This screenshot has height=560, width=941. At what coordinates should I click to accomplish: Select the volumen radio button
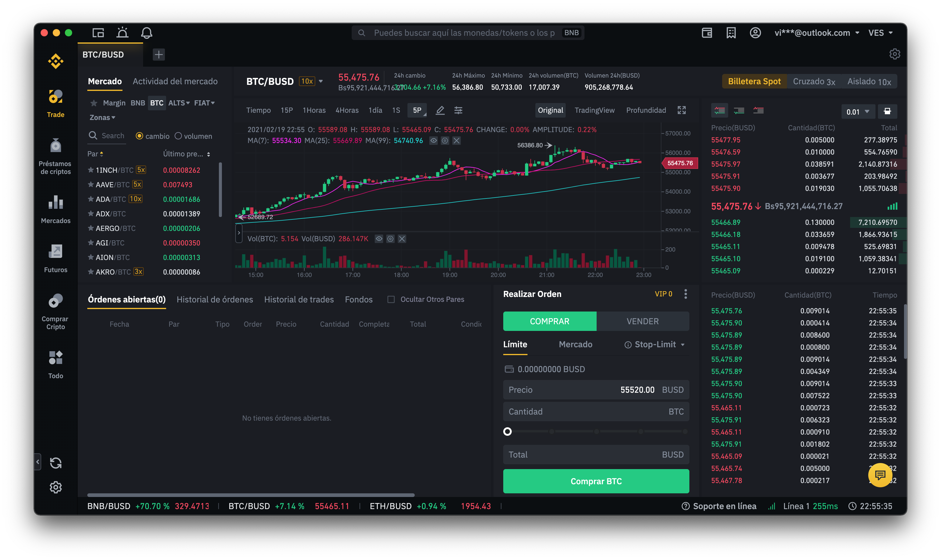point(178,136)
